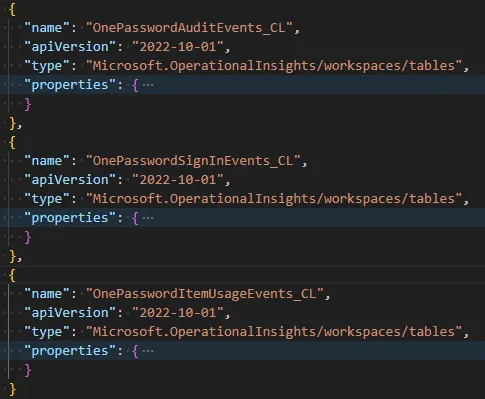Click the type value in the SignInEvents block
The height and width of the screenshot is (399, 485).
(274, 199)
